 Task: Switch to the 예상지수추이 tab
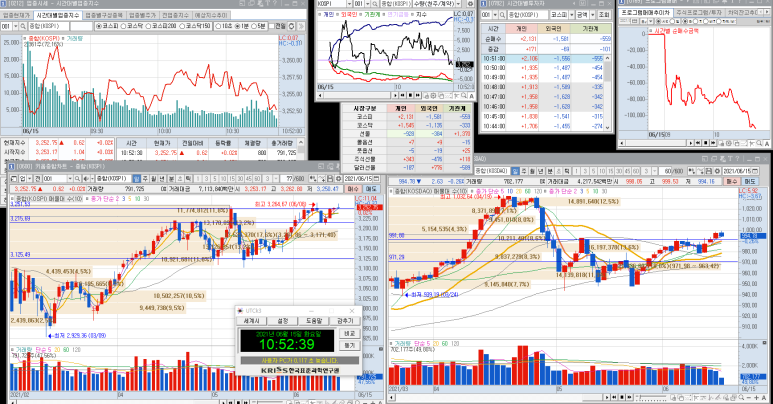tap(211, 15)
